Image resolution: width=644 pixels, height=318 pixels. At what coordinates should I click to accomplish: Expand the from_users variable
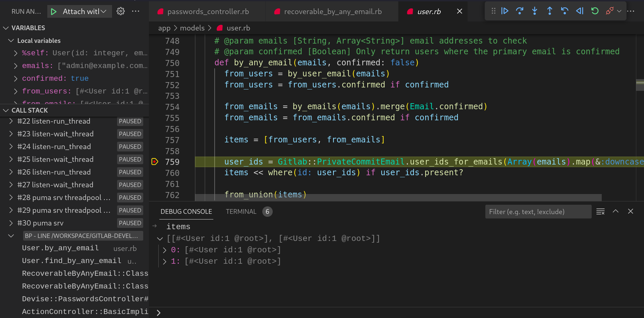click(16, 91)
